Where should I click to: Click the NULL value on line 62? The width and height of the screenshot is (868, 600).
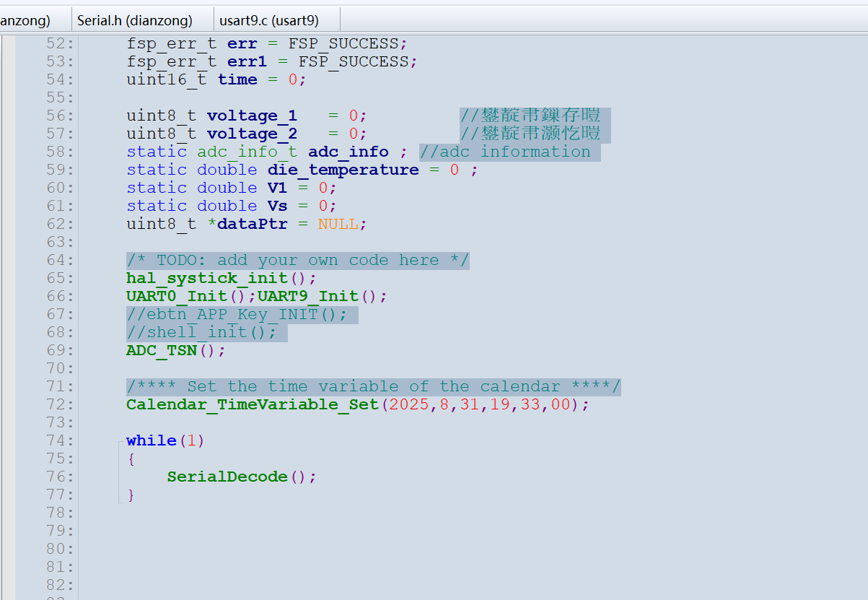tap(338, 224)
